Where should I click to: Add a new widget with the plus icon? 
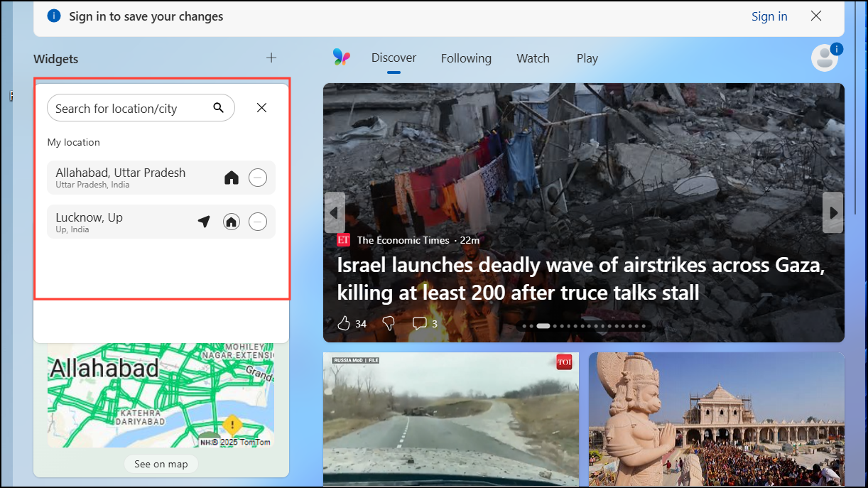click(271, 58)
